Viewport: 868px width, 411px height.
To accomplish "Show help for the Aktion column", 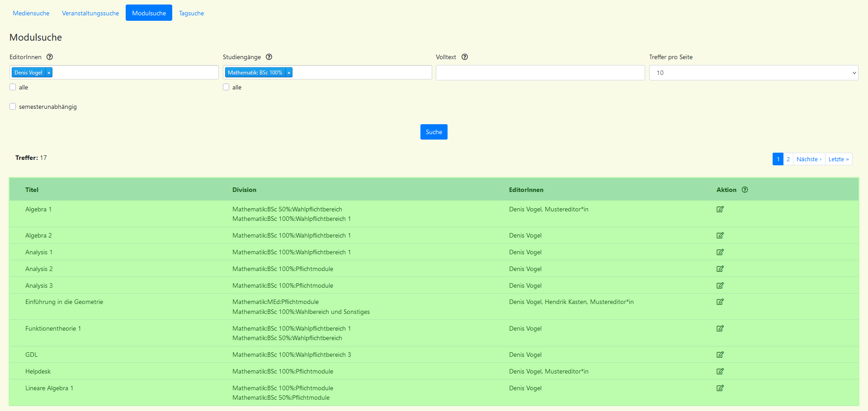I will tap(745, 190).
